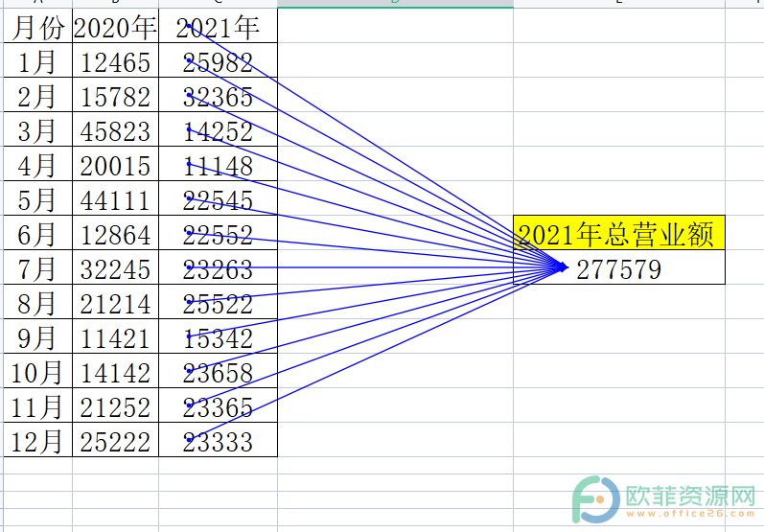The height and width of the screenshot is (532, 764).
Task: Click the 7月 month cell
Action: pos(38,267)
